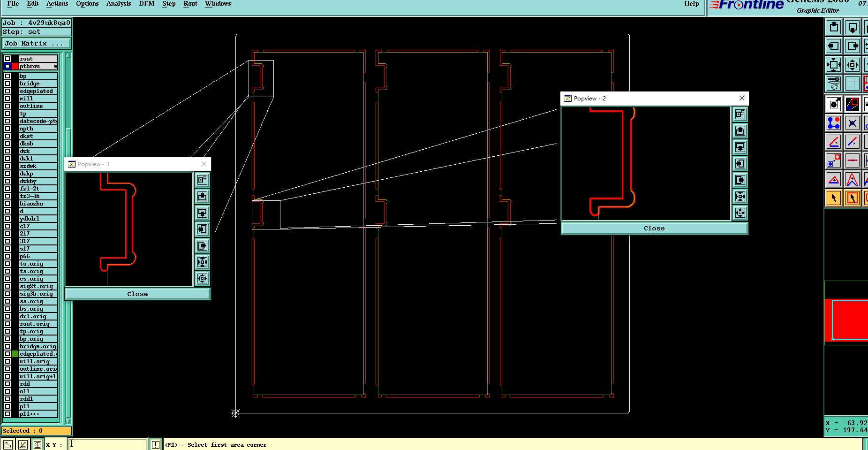
Task: Open the Edit menu
Action: click(x=33, y=4)
